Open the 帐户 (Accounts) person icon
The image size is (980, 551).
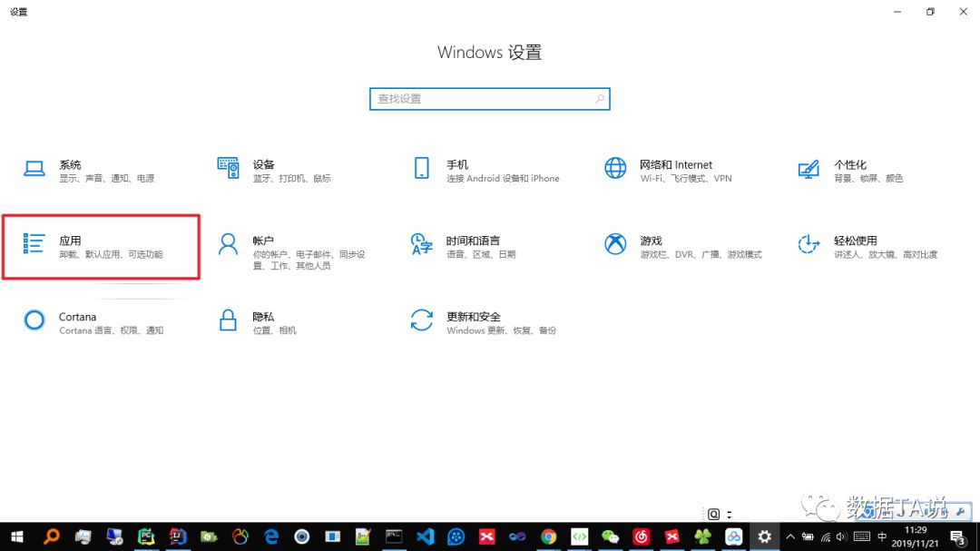228,244
